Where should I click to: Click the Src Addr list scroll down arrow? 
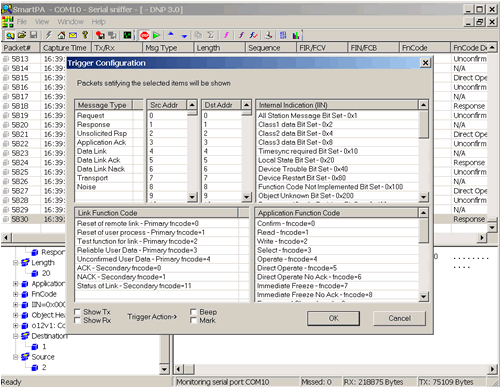(192, 197)
